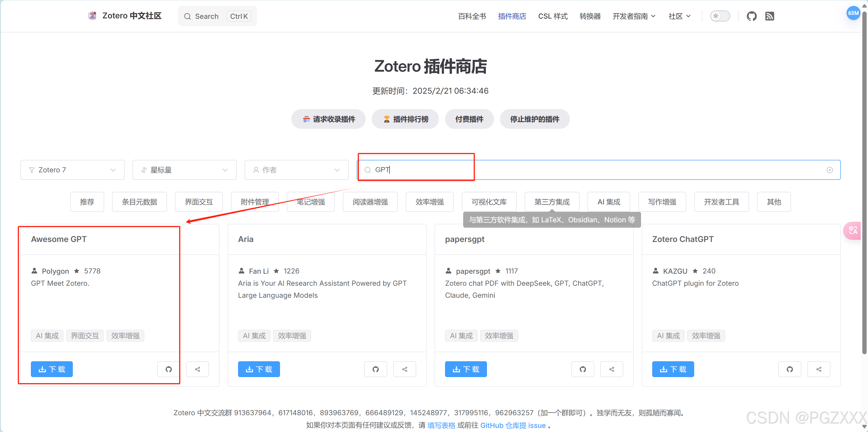Click the share icon on Awesome GPT card
Image resolution: width=868 pixels, height=432 pixels.
(197, 369)
